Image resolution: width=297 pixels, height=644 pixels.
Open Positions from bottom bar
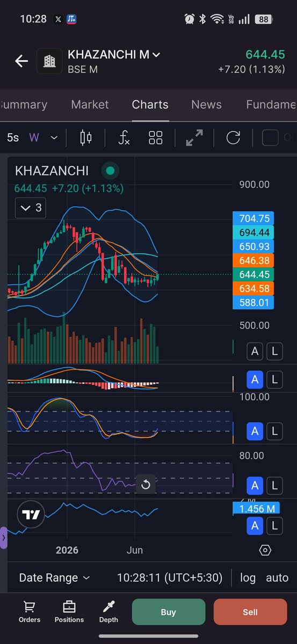tap(69, 612)
